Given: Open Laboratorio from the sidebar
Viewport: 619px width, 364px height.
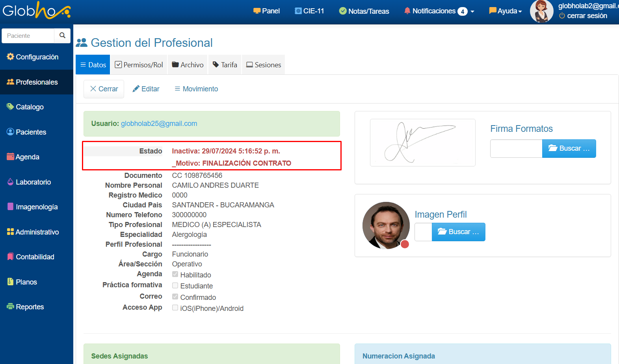Looking at the screenshot, I should (29, 182).
